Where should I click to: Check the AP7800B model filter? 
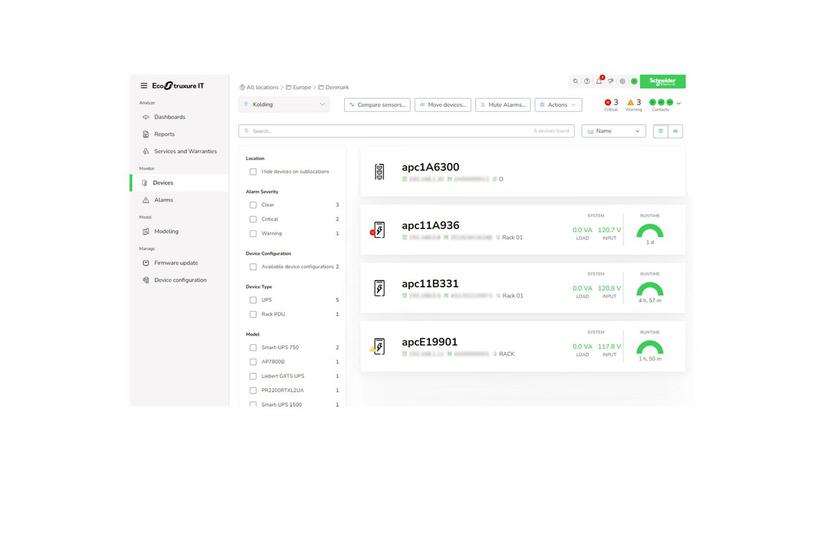(x=253, y=362)
